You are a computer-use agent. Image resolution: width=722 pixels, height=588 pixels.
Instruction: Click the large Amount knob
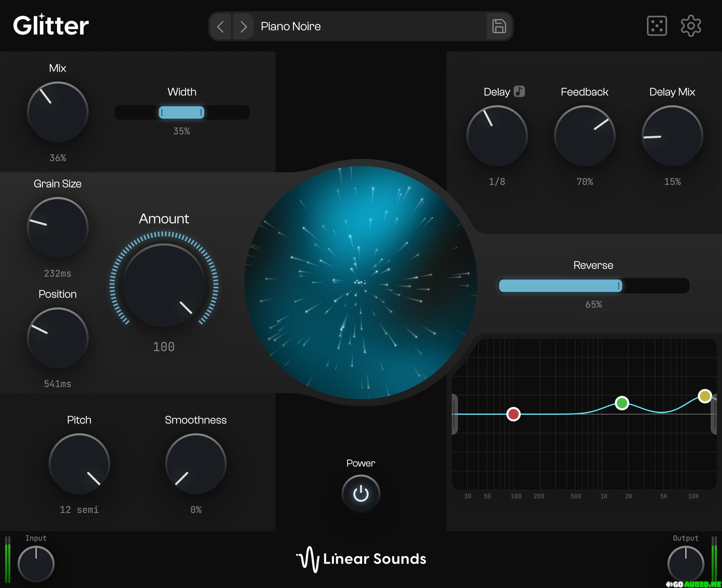click(x=164, y=285)
